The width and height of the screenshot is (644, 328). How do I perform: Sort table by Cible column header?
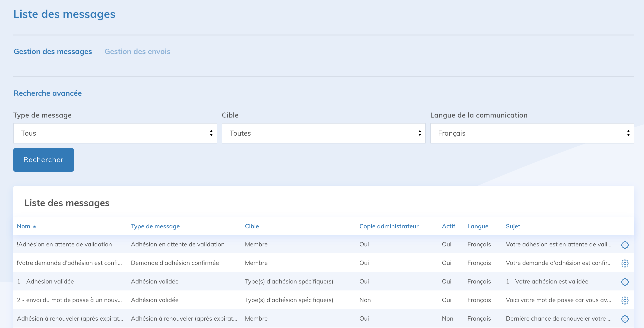click(x=251, y=226)
